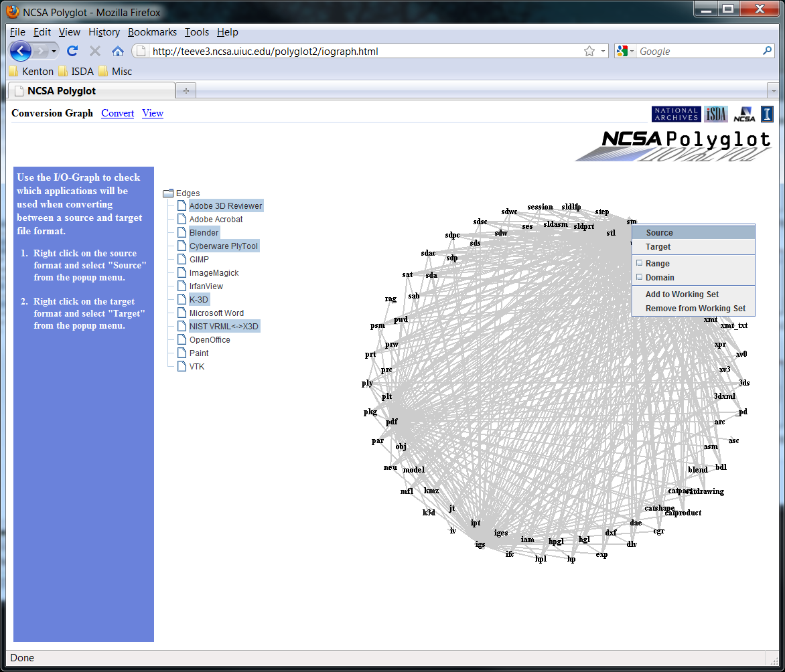Open the Misc bookmarks folder
785x672 pixels.
click(116, 72)
